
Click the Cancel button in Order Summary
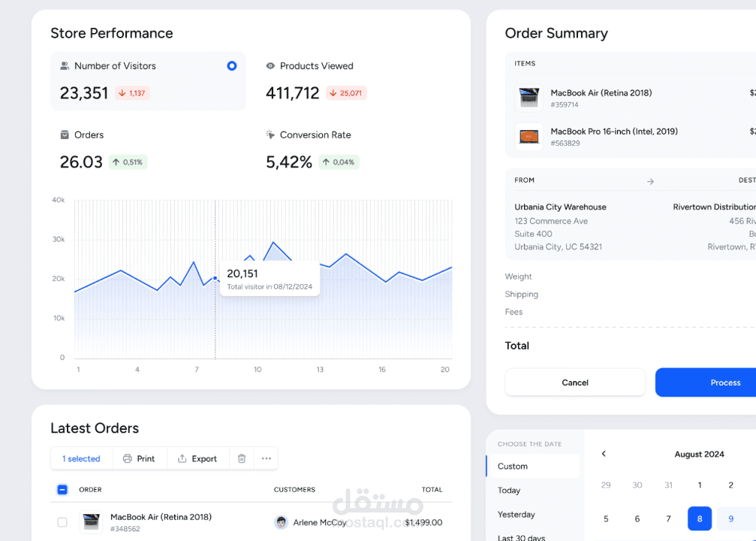[574, 382]
